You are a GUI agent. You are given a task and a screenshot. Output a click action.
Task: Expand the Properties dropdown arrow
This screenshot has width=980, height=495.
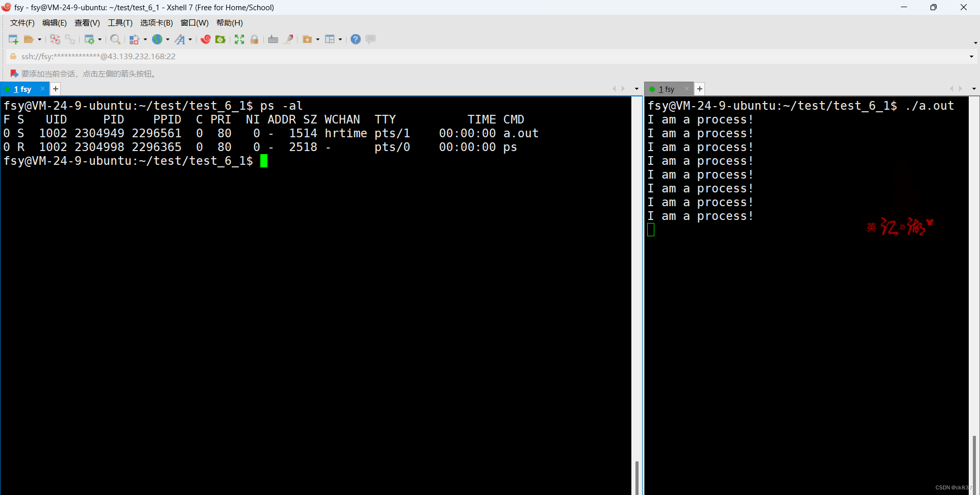[x=100, y=39]
